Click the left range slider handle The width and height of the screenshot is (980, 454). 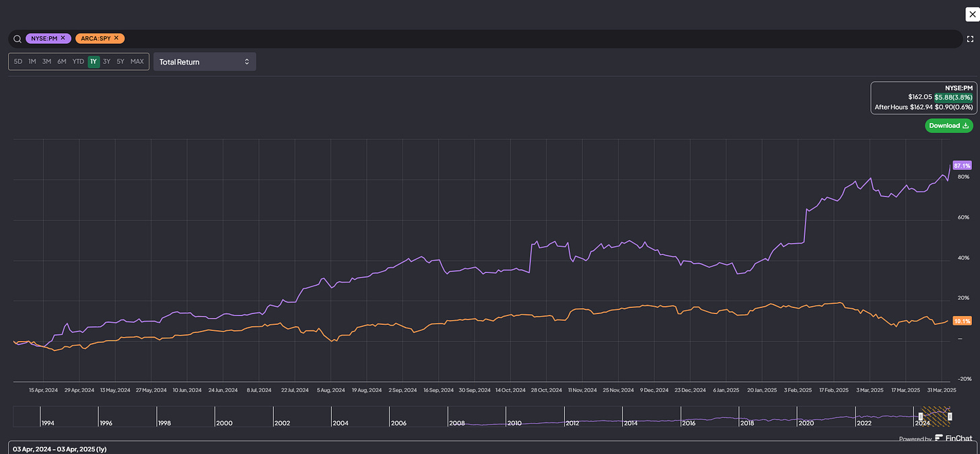tap(921, 417)
